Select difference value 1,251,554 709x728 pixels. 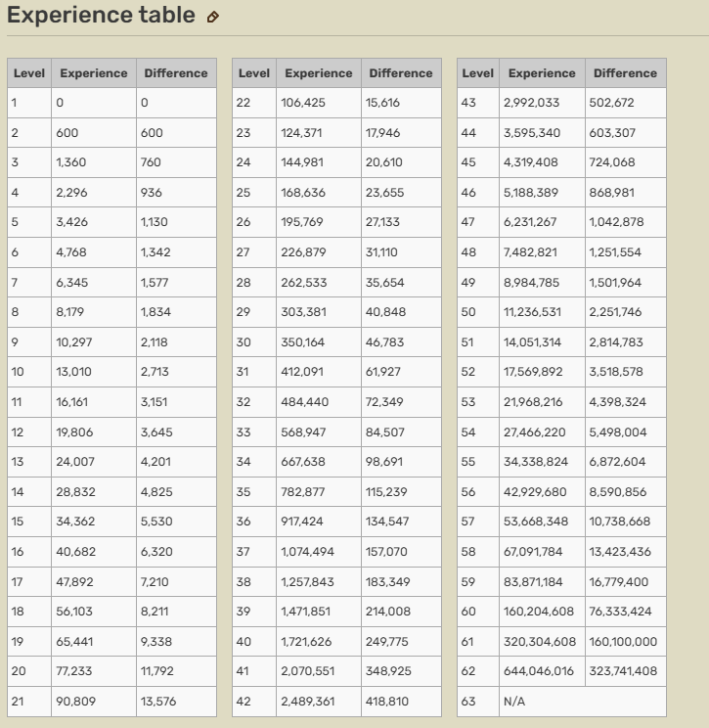click(x=615, y=252)
